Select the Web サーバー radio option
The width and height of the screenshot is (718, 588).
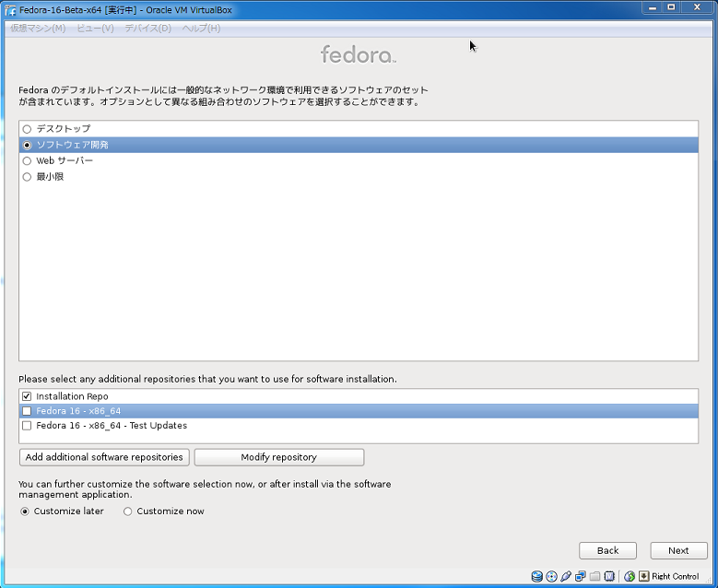[x=27, y=161]
